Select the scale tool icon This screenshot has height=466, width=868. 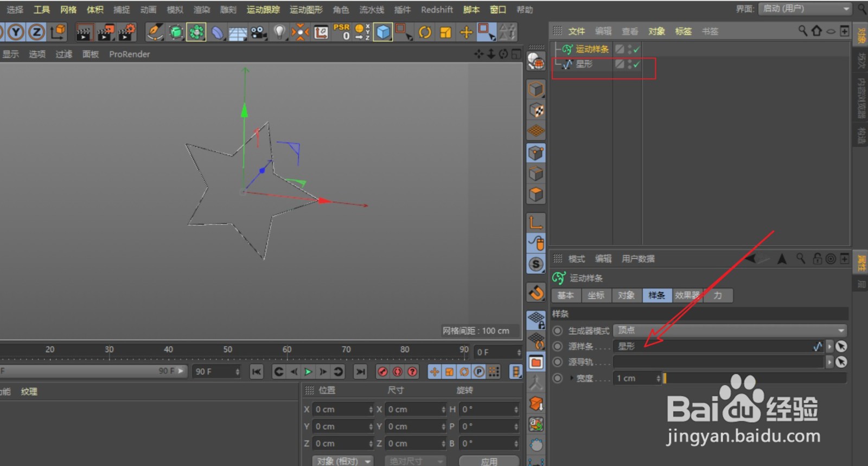click(x=445, y=33)
